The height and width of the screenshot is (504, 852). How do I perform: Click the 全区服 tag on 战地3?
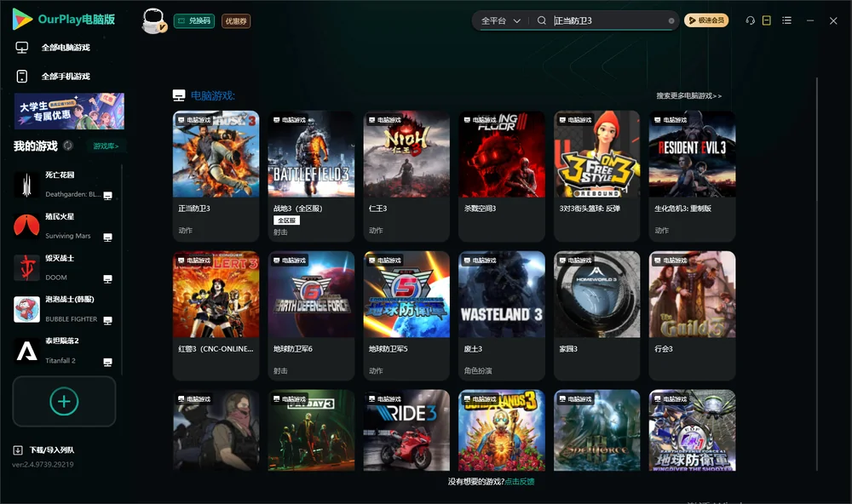[286, 220]
